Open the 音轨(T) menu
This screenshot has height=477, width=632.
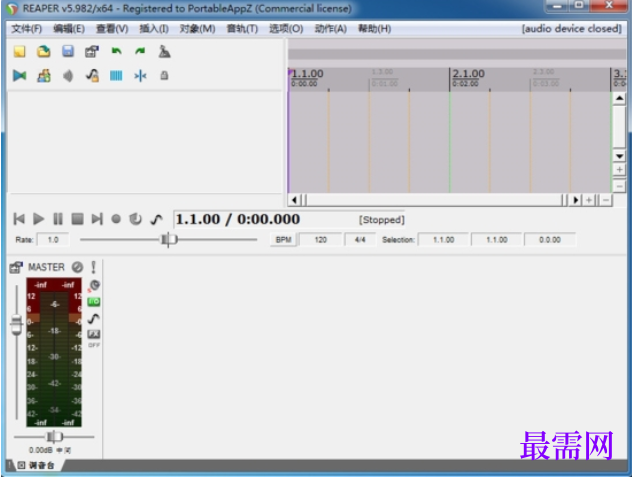[242, 29]
